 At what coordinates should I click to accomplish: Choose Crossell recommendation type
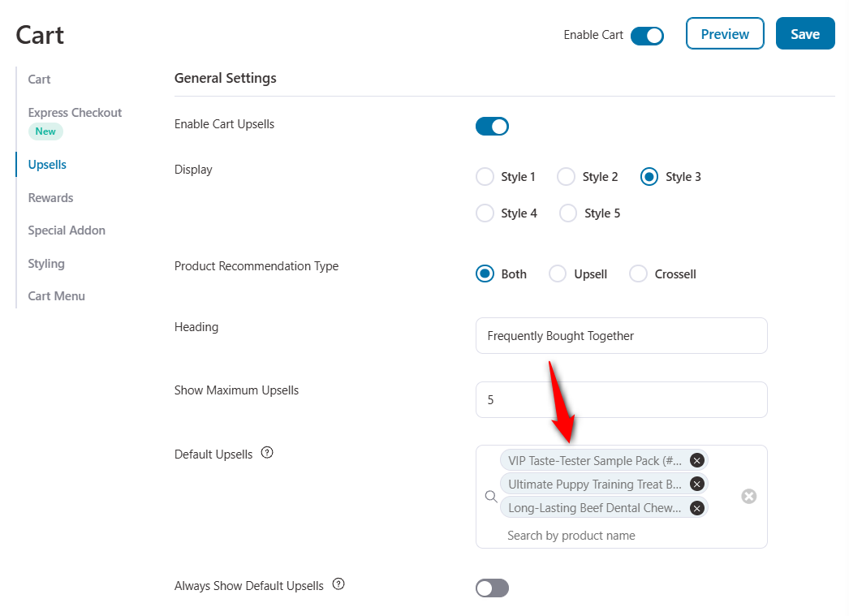(639, 274)
